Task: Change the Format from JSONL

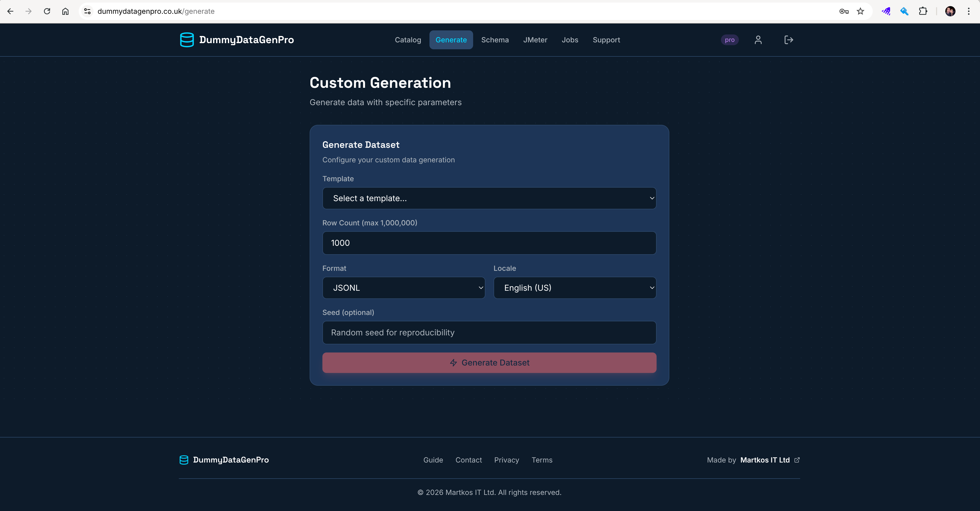Action: coord(403,288)
